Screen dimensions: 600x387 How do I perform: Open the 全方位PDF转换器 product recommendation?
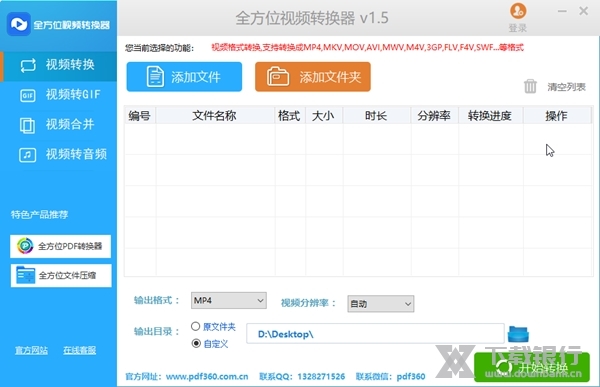click(x=60, y=246)
